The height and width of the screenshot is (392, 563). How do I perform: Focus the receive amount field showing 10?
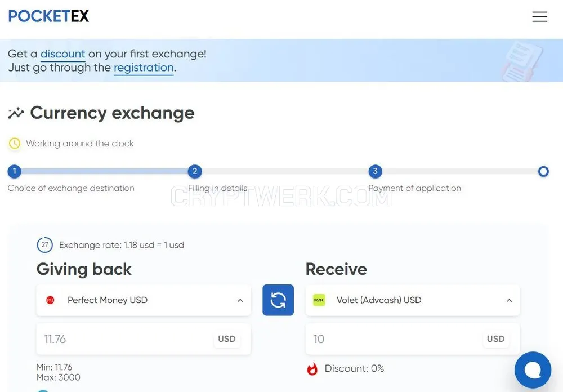click(x=413, y=339)
